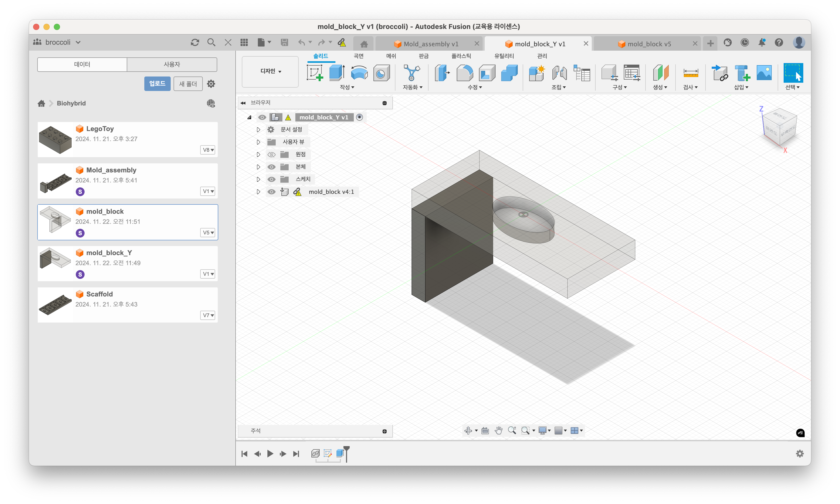This screenshot has height=504, width=840.
Task: Open the 작성 menu dropdown
Action: 347,87
